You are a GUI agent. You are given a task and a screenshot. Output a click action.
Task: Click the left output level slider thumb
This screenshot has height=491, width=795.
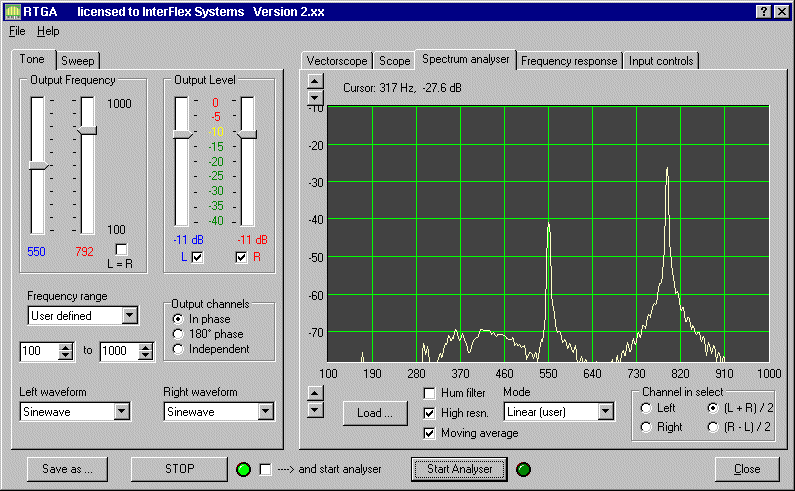point(183,134)
